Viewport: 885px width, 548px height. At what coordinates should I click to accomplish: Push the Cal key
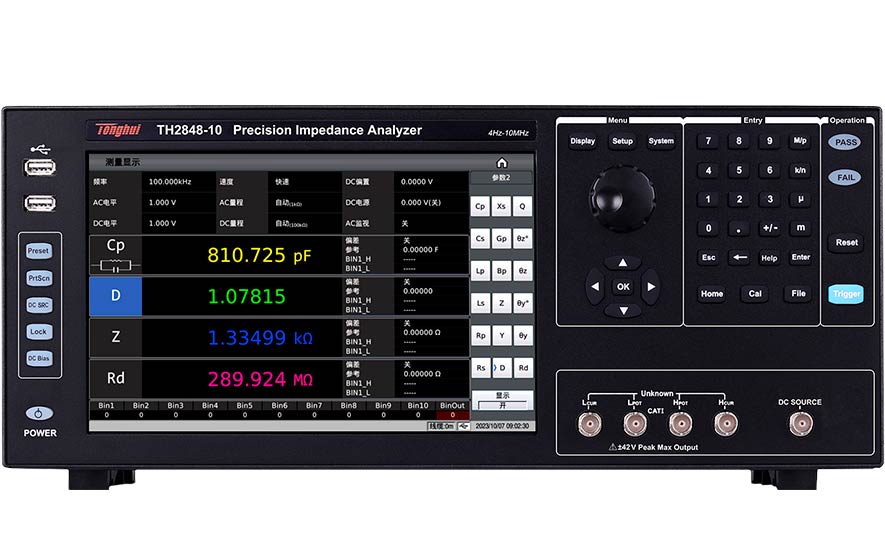click(x=755, y=294)
